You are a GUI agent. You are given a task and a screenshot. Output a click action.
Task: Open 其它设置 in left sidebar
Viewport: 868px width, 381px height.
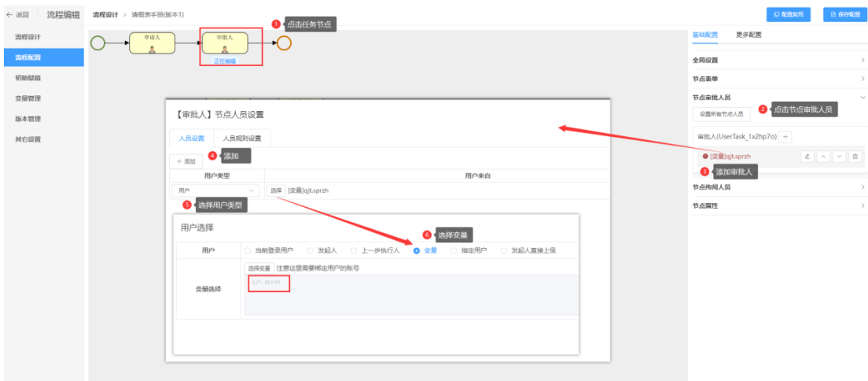click(44, 139)
